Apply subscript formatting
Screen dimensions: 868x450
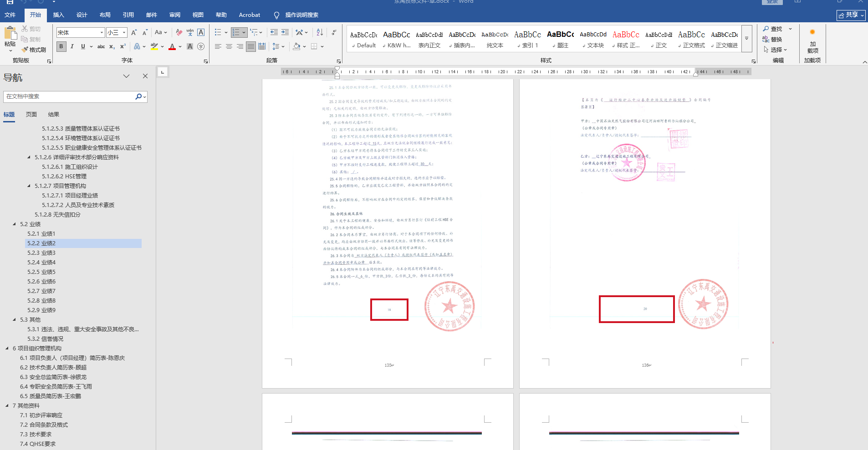[x=112, y=46]
